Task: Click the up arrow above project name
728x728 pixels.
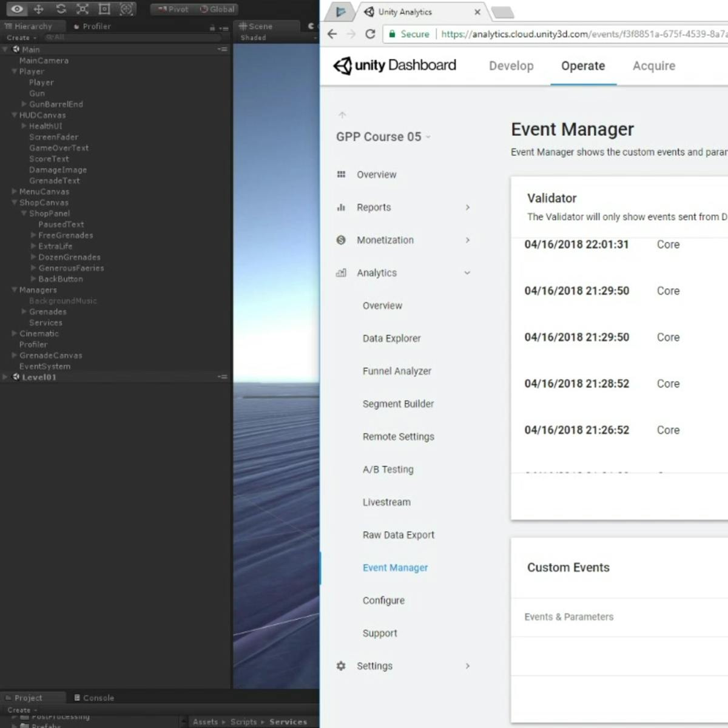Action: click(342, 115)
